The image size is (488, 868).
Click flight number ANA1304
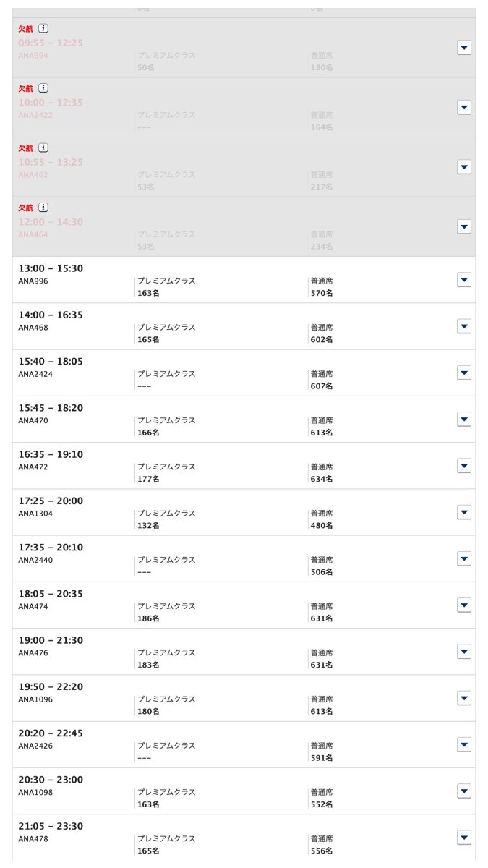coord(35,513)
